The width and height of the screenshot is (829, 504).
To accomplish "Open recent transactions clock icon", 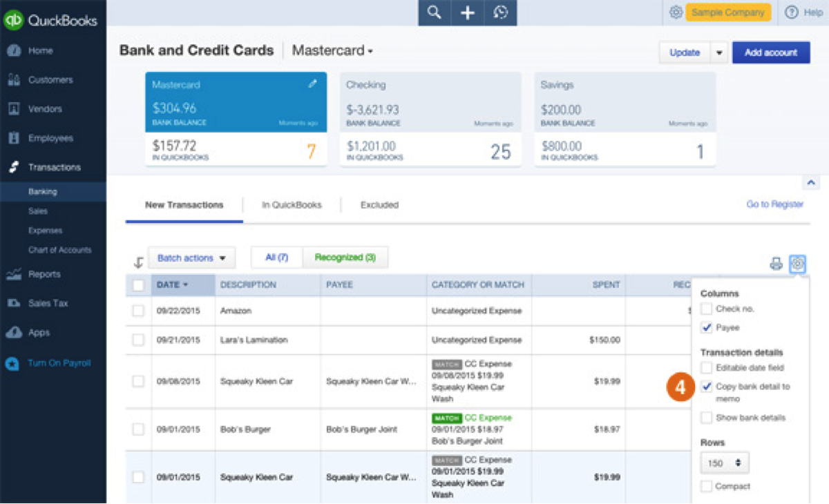I will click(x=501, y=12).
